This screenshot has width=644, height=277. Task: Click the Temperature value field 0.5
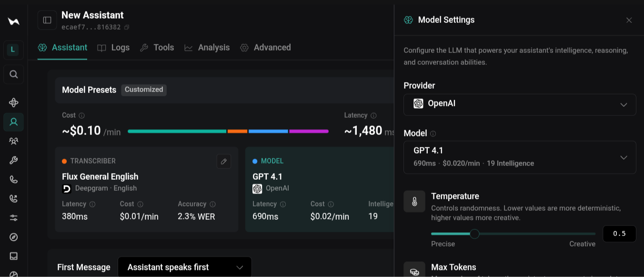point(619,234)
